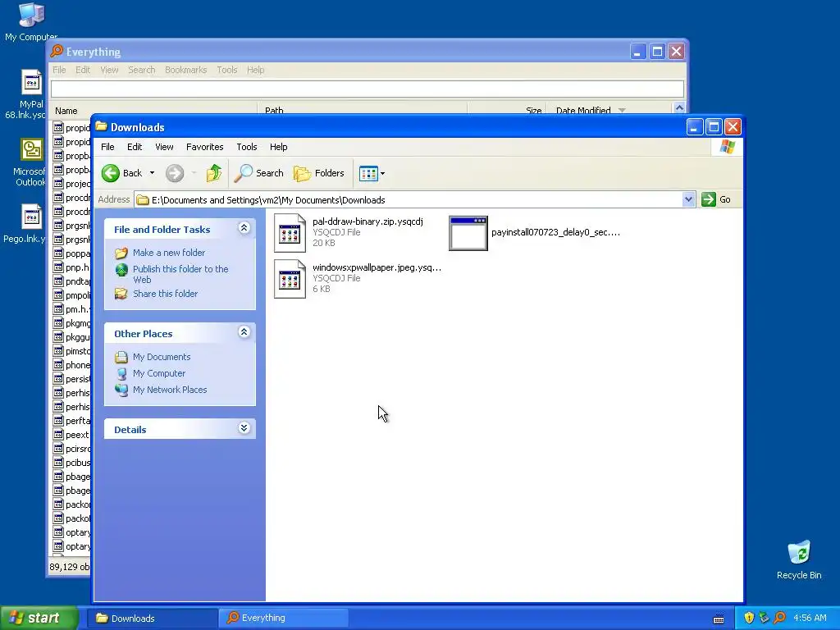The image size is (840, 630).
Task: Open the Tools menu in Downloads
Action: pyautogui.click(x=247, y=147)
